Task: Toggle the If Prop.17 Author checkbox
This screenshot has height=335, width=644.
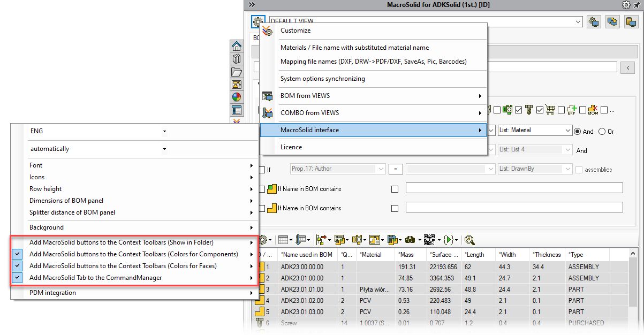Action: 262,170
